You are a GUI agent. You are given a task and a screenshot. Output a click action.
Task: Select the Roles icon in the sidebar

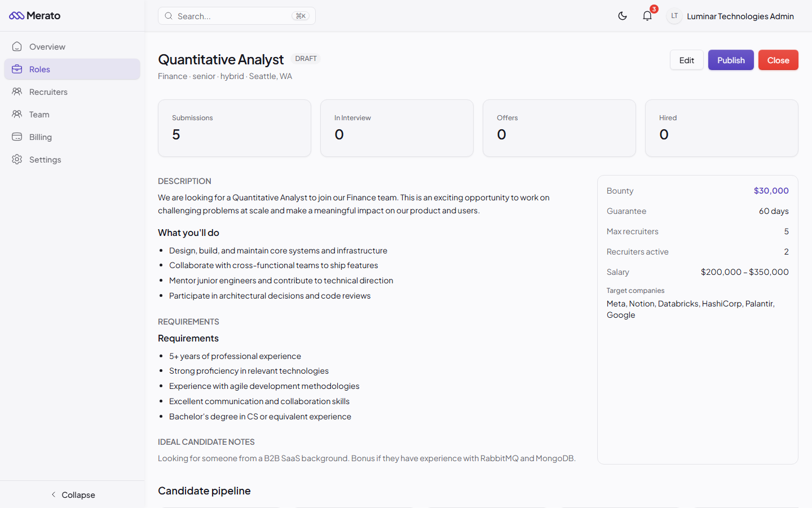[x=17, y=69]
